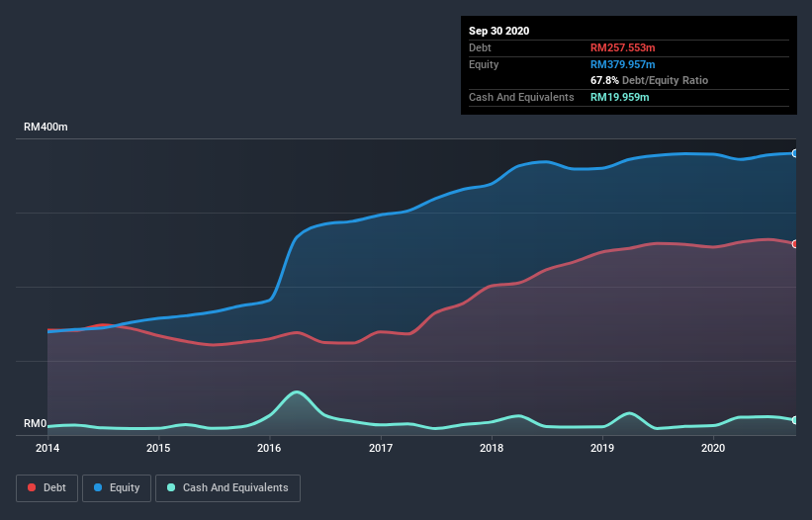Click the RM379.957m equity value

[622, 64]
